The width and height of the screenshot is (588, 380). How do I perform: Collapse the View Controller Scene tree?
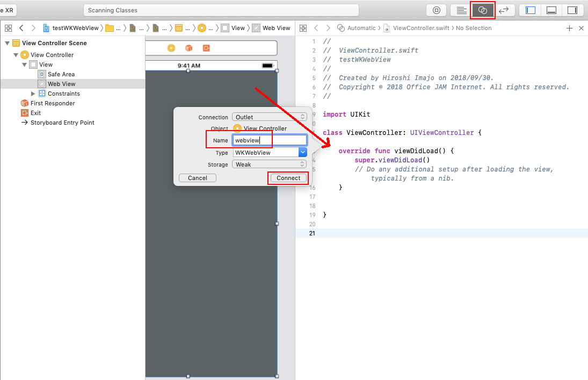(7, 43)
